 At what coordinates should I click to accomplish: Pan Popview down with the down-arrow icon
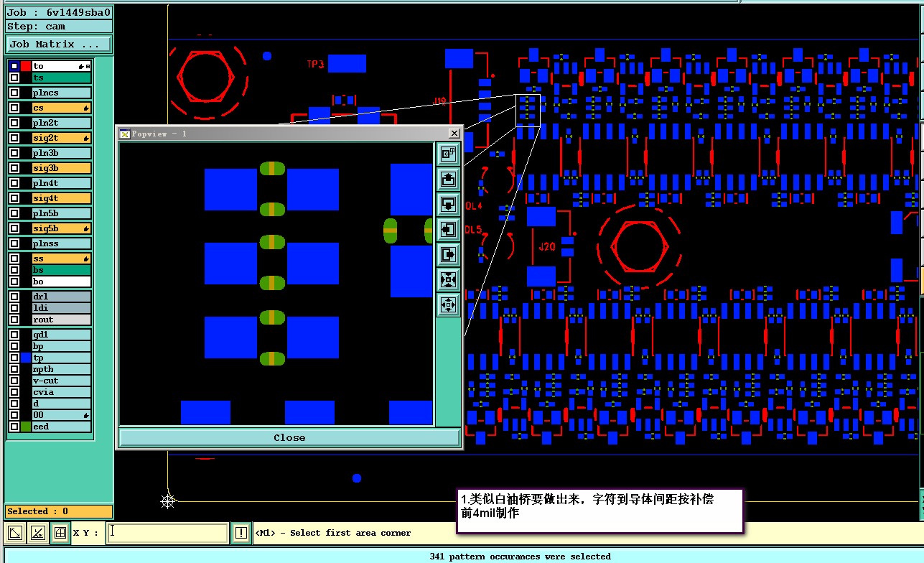coord(448,204)
